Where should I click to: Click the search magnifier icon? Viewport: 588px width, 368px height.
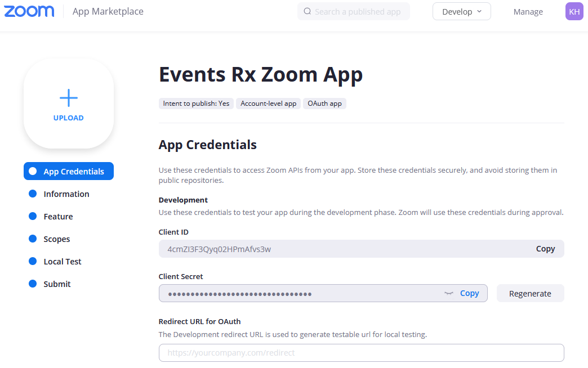[x=307, y=11]
